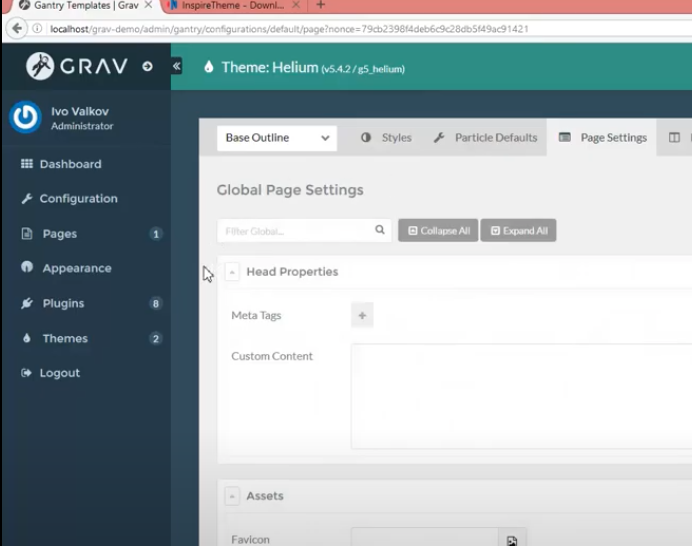The width and height of the screenshot is (692, 546).
Task: Open the Base Outline dropdown
Action: 277,138
